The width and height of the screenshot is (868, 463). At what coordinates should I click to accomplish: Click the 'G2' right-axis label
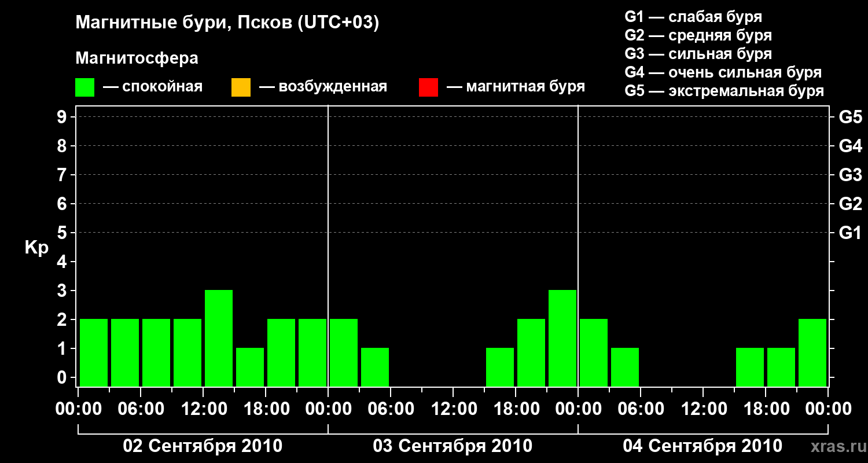(850, 204)
